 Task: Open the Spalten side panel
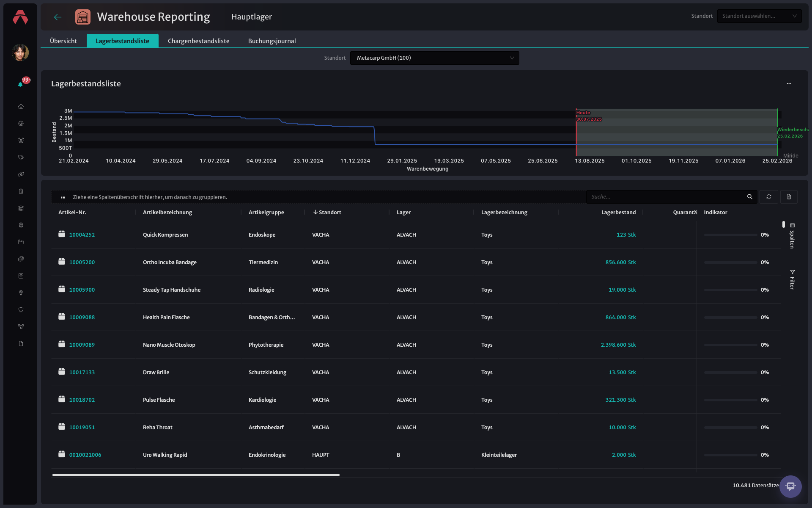point(792,236)
